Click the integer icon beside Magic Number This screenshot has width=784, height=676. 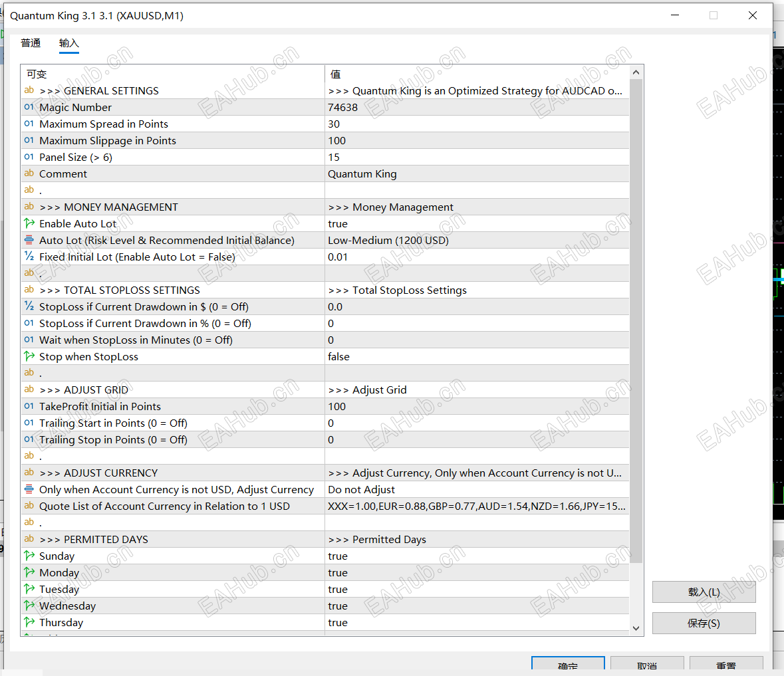tap(29, 107)
